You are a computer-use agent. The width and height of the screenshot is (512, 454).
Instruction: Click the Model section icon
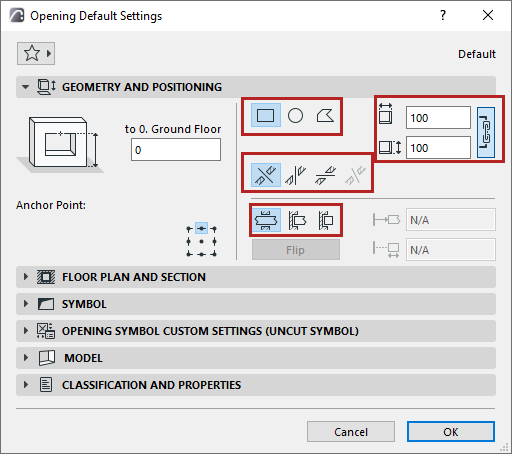coord(47,358)
